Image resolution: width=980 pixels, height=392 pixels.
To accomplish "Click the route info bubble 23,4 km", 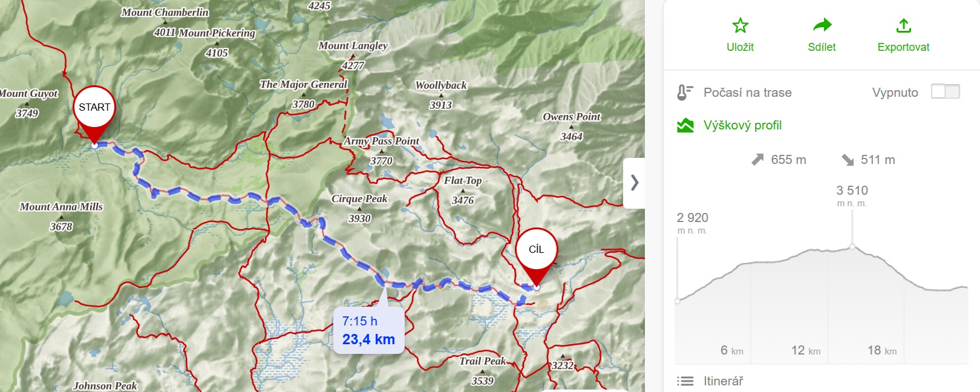I will [368, 331].
